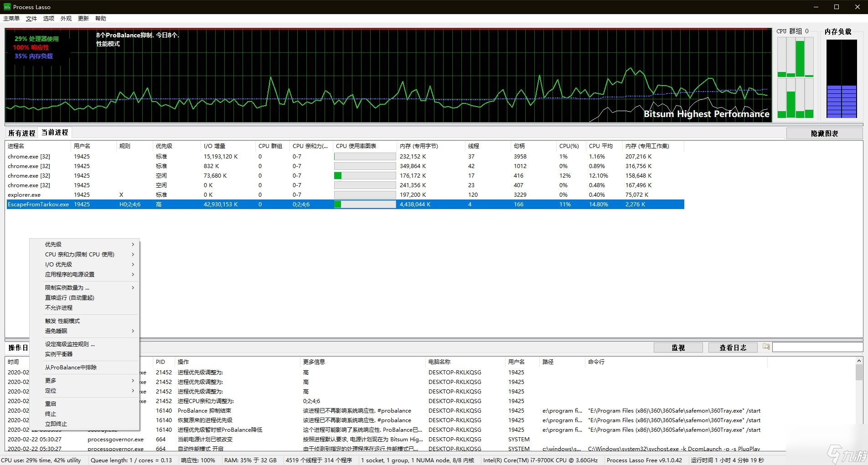The width and height of the screenshot is (868, 465).
Task: Sort log by 更多信息 column header
Action: tap(363, 362)
